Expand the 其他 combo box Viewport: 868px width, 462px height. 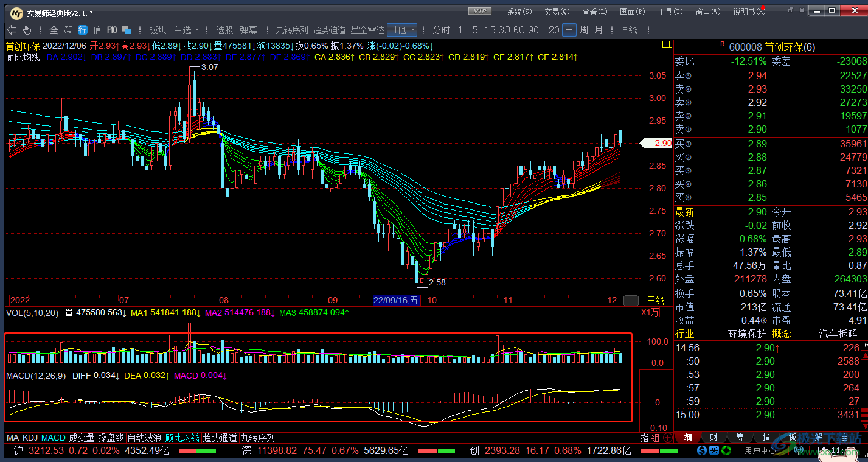(x=402, y=30)
